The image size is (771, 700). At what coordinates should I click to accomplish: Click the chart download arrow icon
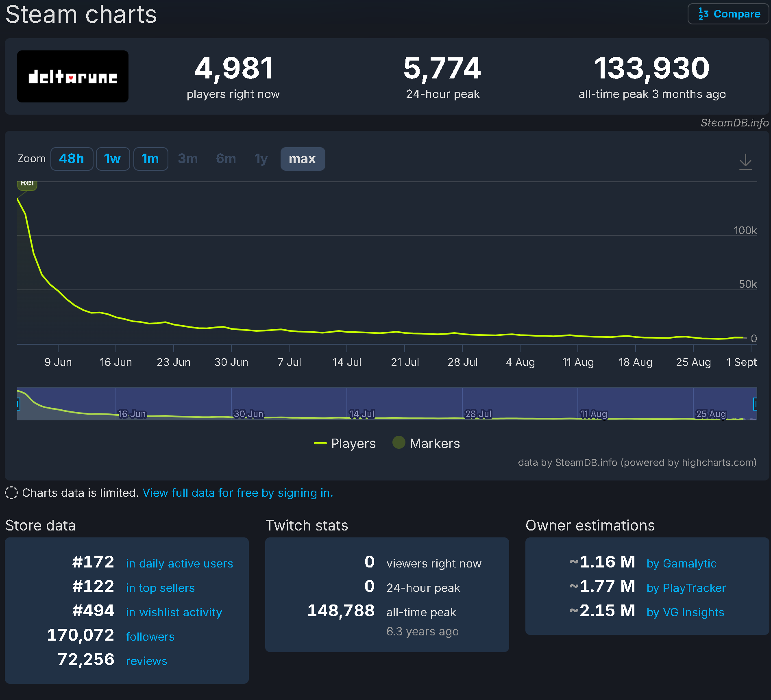[x=745, y=161]
